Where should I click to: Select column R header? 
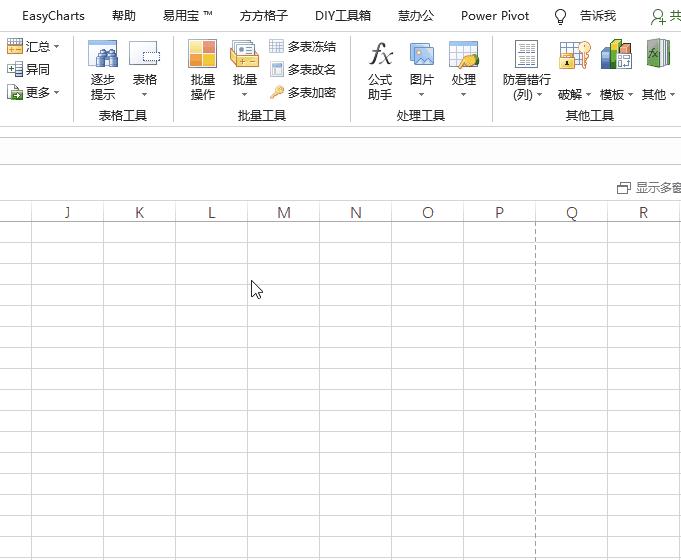(644, 212)
